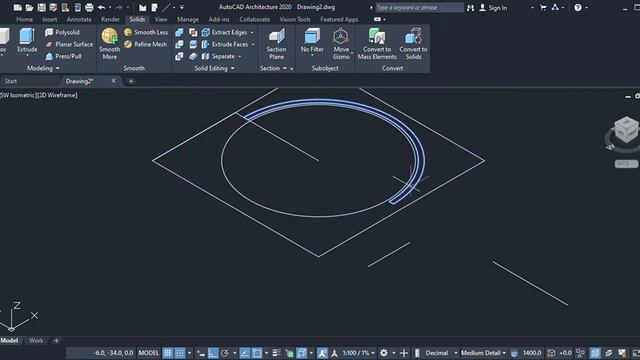
Task: Open the Autodesk App Store cart icon
Action: click(x=543, y=7)
